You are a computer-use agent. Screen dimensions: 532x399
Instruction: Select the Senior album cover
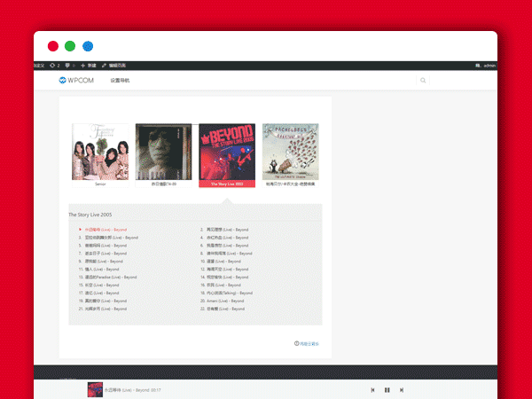click(100, 152)
